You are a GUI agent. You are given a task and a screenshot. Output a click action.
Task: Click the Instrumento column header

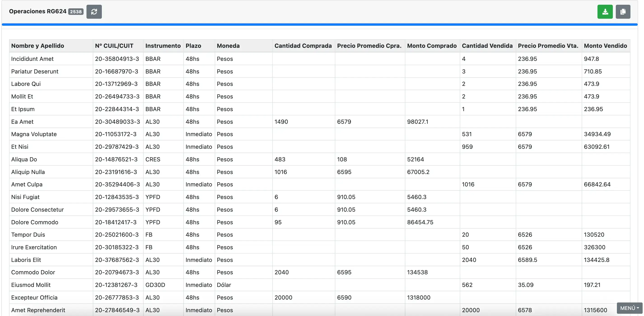click(x=163, y=46)
